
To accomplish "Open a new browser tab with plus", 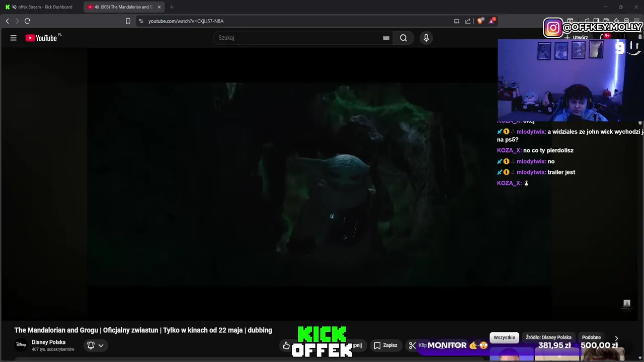I will tap(172, 7).
